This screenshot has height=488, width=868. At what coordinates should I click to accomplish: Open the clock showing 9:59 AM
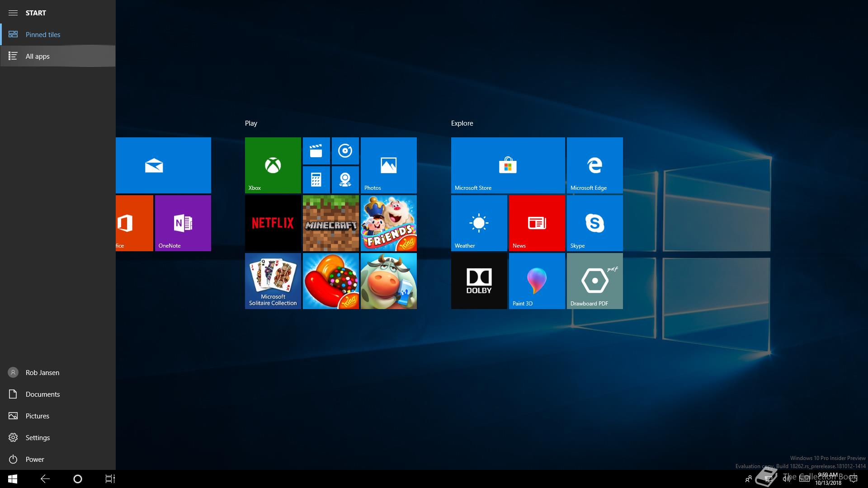tap(828, 479)
